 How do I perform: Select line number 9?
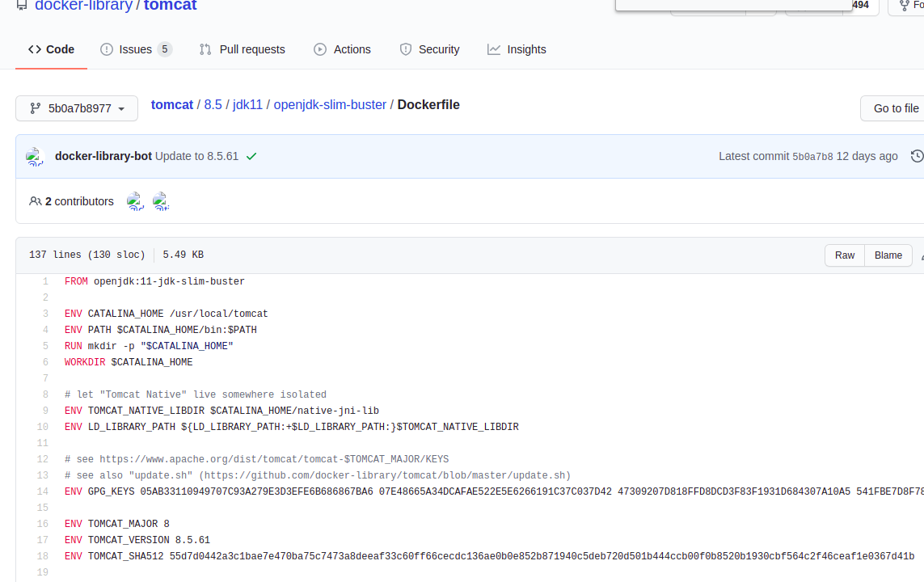pos(44,411)
